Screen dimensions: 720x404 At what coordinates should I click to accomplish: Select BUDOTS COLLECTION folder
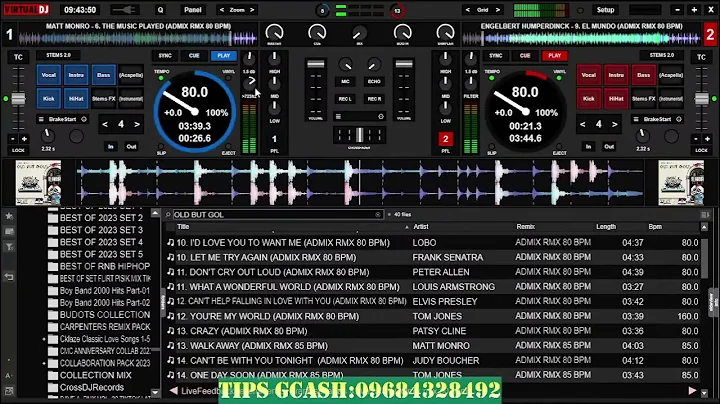point(105,315)
